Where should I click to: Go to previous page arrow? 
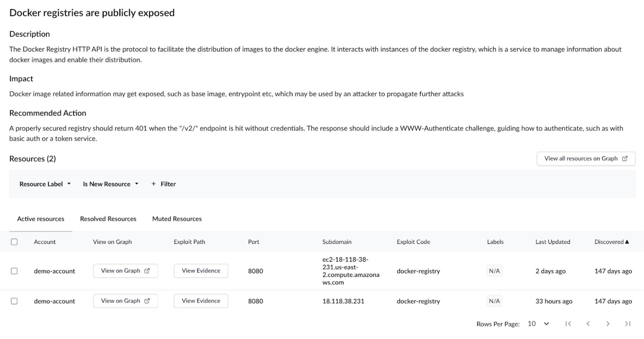pyautogui.click(x=588, y=323)
